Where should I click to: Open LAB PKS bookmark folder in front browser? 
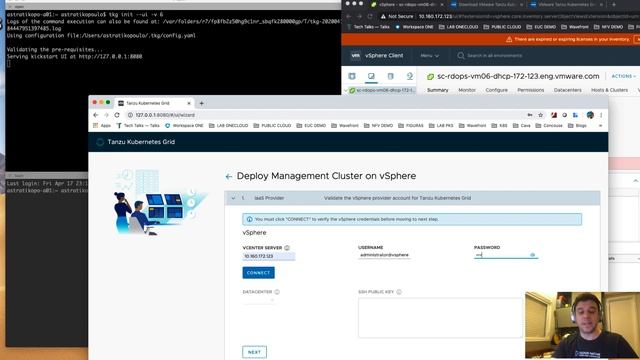pyautogui.click(x=441, y=126)
